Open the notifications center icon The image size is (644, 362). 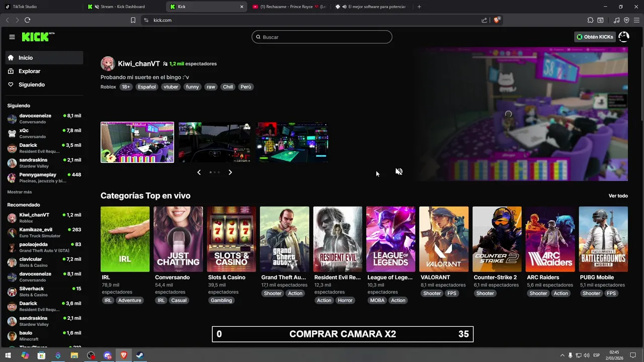pyautogui.click(x=632, y=355)
